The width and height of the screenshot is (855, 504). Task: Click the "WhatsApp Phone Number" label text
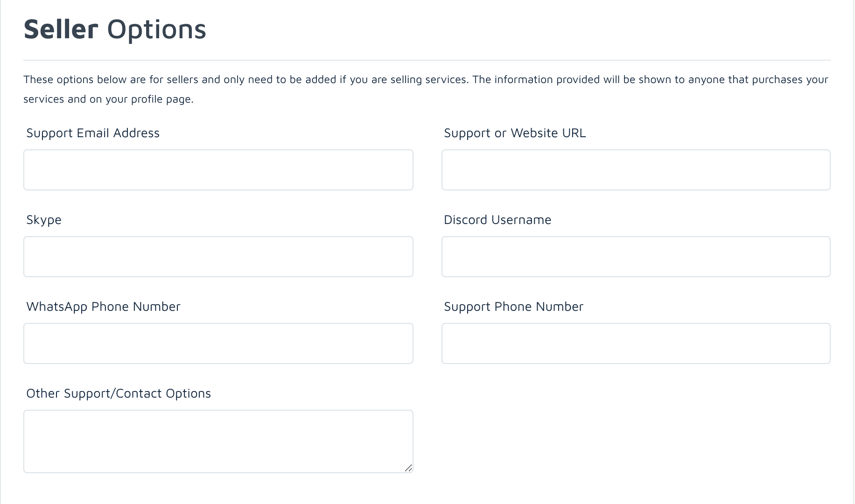click(103, 307)
